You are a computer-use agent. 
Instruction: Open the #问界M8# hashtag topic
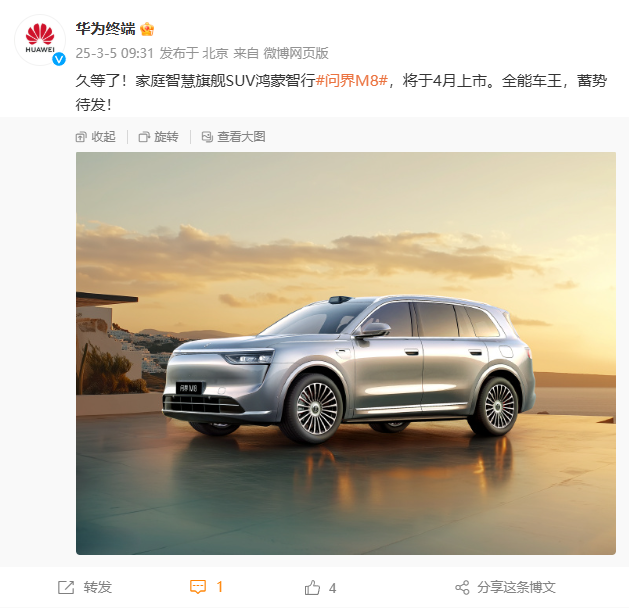[352, 81]
